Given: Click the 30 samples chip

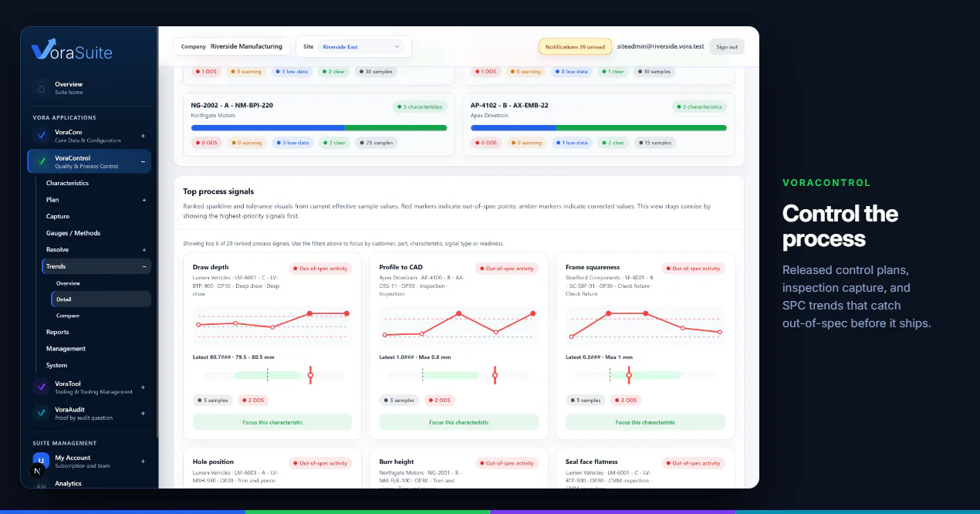Looking at the screenshot, I should 376,72.
